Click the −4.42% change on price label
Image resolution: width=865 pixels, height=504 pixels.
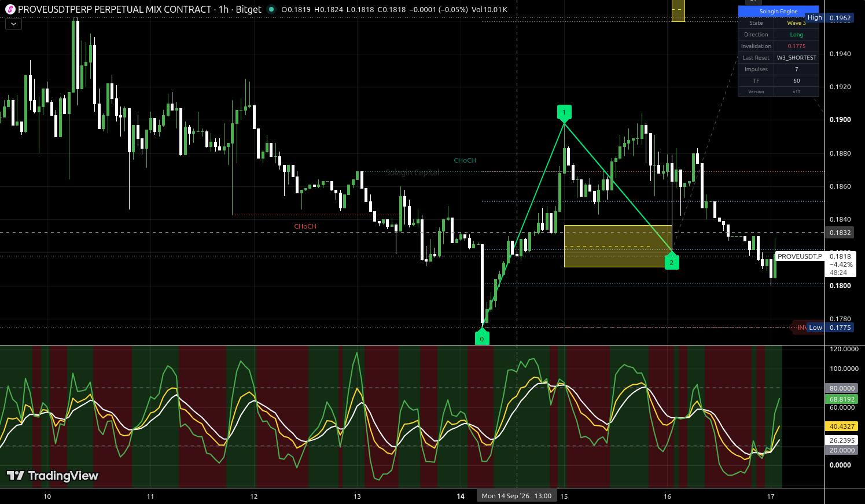click(x=841, y=264)
